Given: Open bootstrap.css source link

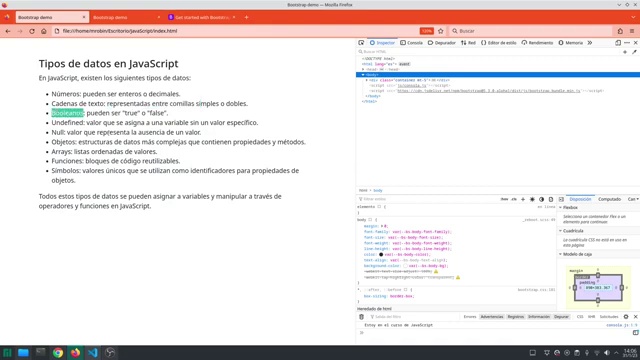Looking at the screenshot, I should 536,290.
